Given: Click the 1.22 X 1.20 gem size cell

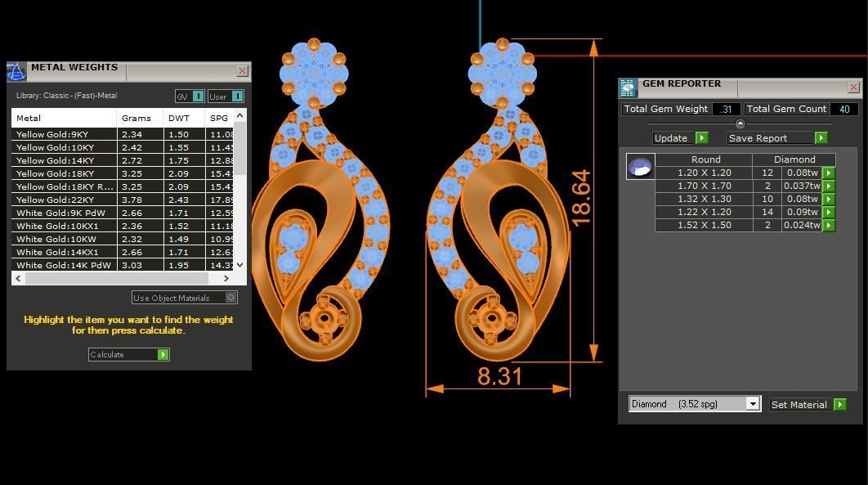Looking at the screenshot, I should point(705,212).
